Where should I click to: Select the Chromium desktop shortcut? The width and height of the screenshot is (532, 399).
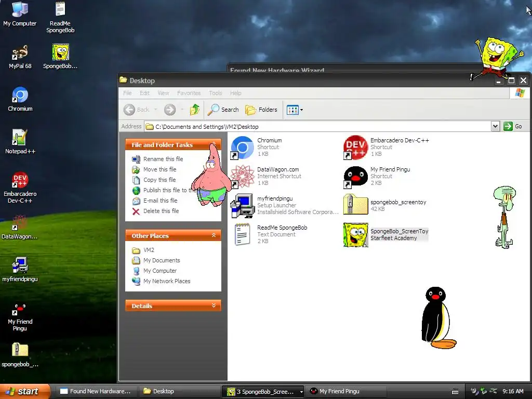click(20, 99)
